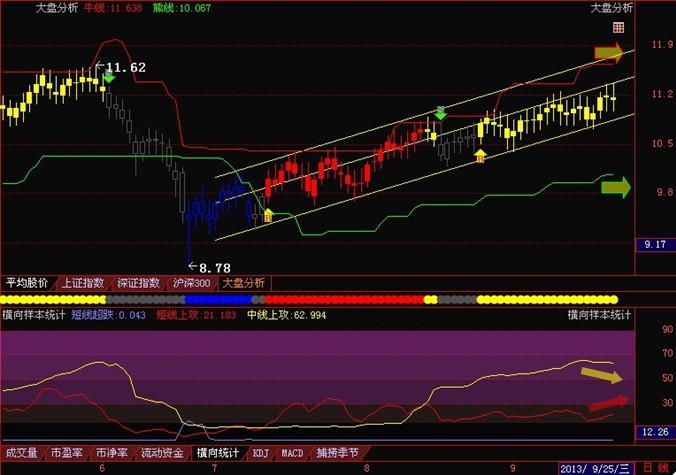
Task: Select the 市盈率 indicator tab
Action: click(68, 453)
